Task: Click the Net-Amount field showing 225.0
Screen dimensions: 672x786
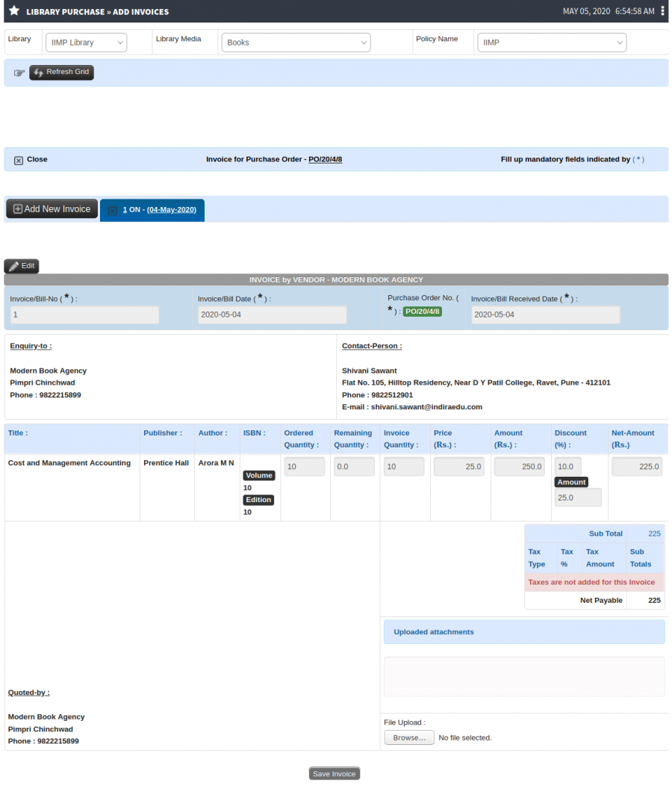Action: pos(637,467)
